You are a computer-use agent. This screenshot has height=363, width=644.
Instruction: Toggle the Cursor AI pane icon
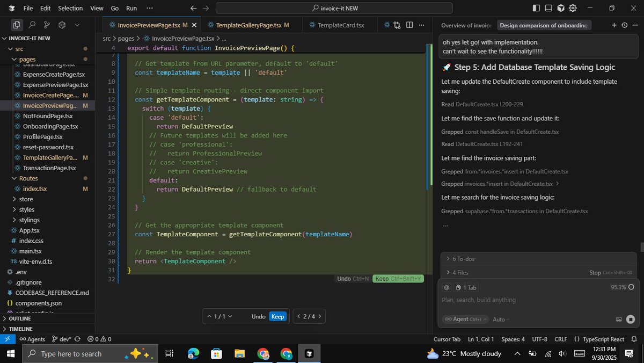tap(561, 8)
